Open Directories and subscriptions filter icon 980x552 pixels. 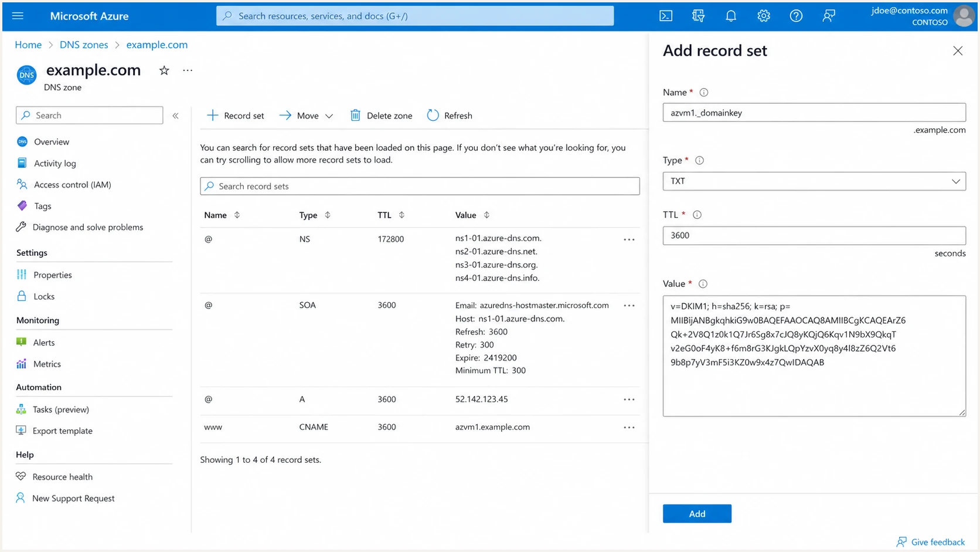click(x=698, y=16)
